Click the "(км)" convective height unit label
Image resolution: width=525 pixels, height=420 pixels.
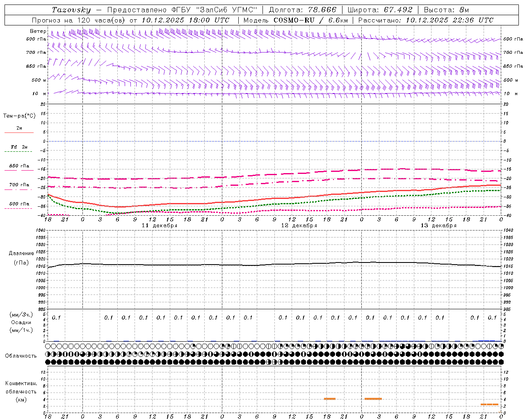21,399
